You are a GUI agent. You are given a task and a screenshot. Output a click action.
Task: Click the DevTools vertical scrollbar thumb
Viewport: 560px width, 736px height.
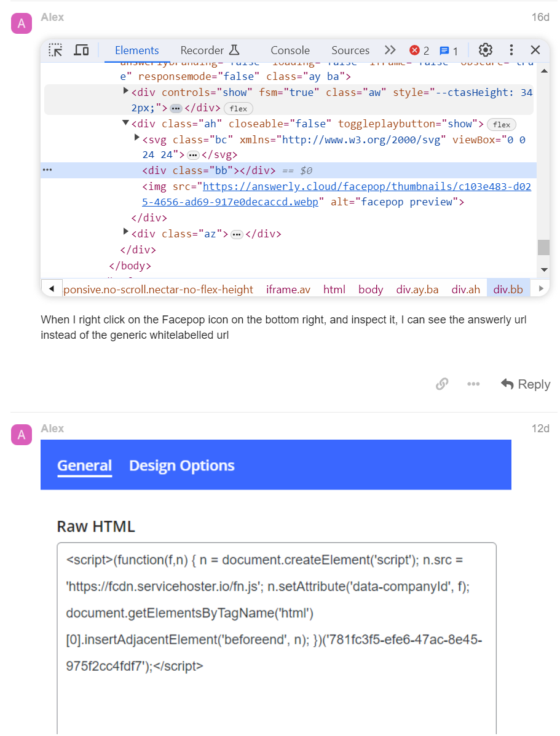(543, 247)
